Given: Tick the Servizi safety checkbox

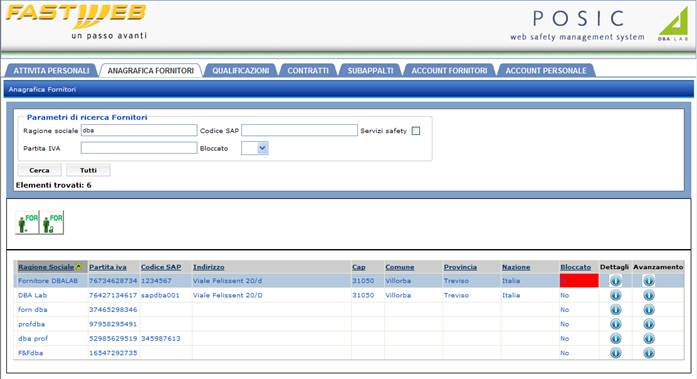Looking at the screenshot, I should point(416,131).
